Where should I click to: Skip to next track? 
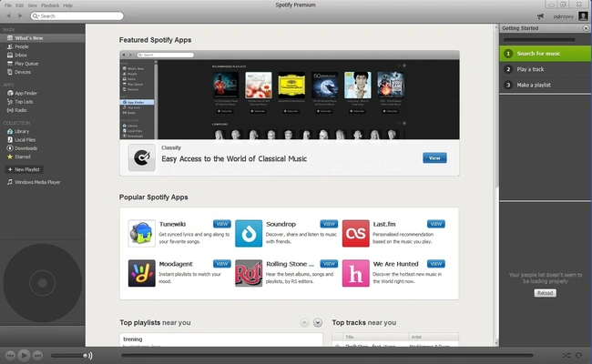coord(37,355)
